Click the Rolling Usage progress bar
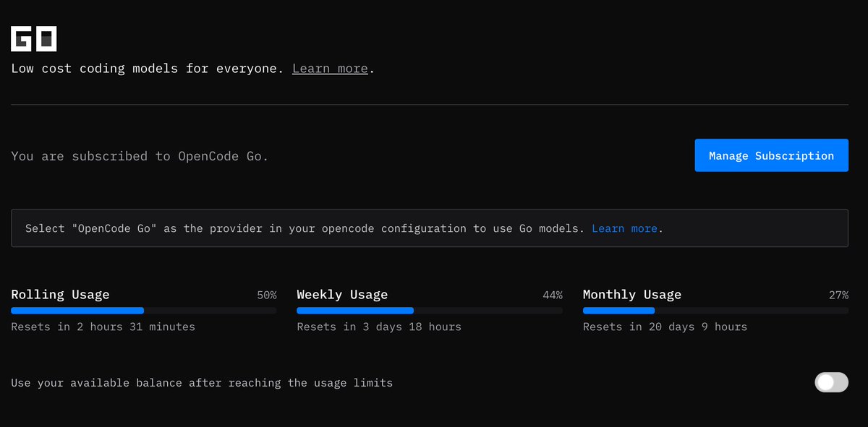 (x=143, y=311)
